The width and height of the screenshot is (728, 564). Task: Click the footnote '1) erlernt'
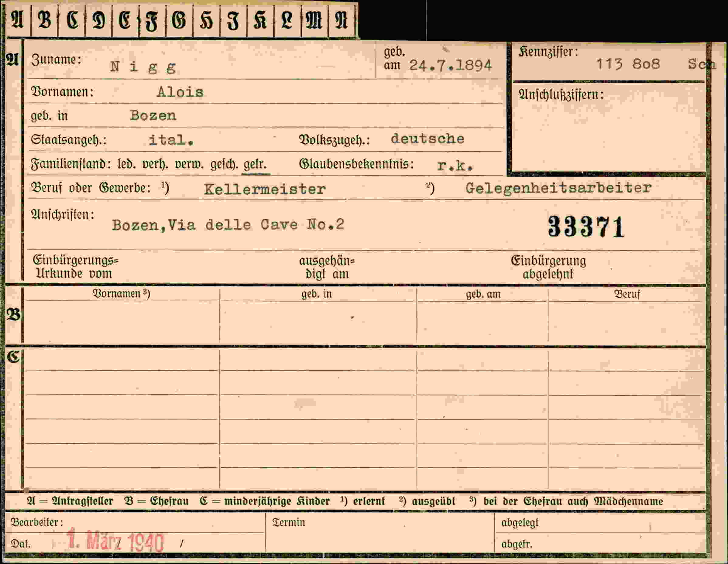click(363, 501)
